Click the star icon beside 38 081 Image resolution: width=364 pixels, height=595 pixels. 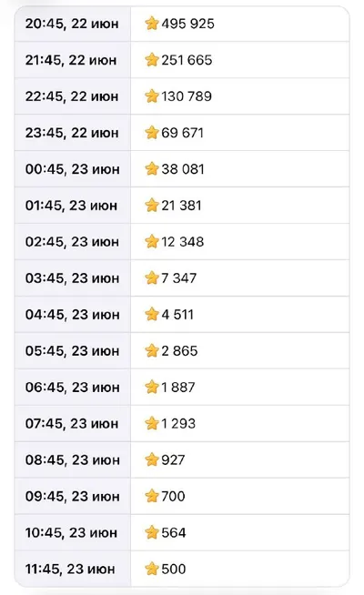coord(151,169)
